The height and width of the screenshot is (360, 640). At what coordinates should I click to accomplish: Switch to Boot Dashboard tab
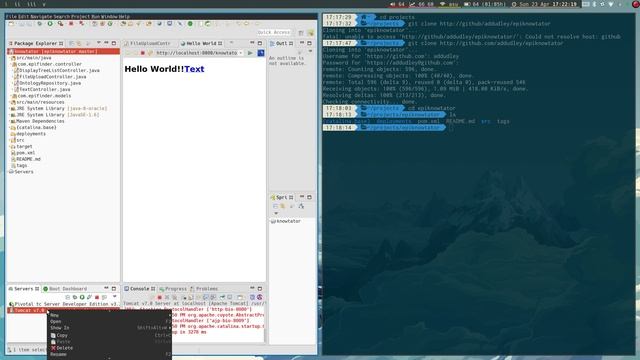pyautogui.click(x=65, y=289)
